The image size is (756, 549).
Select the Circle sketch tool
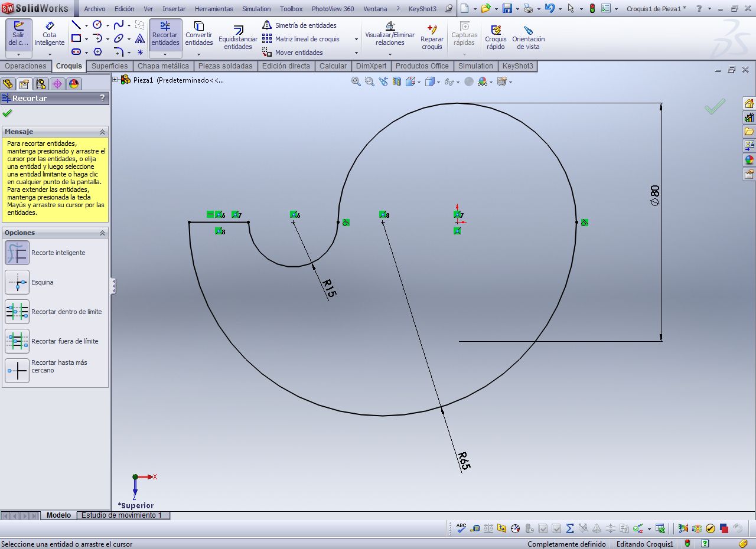pyautogui.click(x=97, y=25)
